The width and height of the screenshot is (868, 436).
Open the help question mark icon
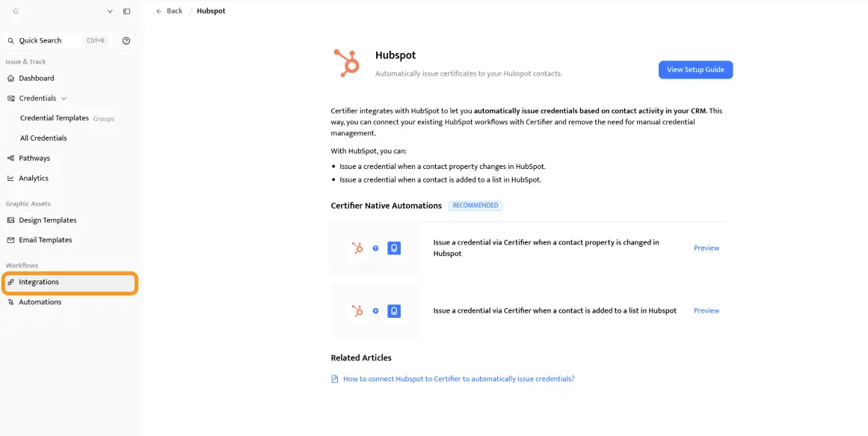tap(126, 40)
